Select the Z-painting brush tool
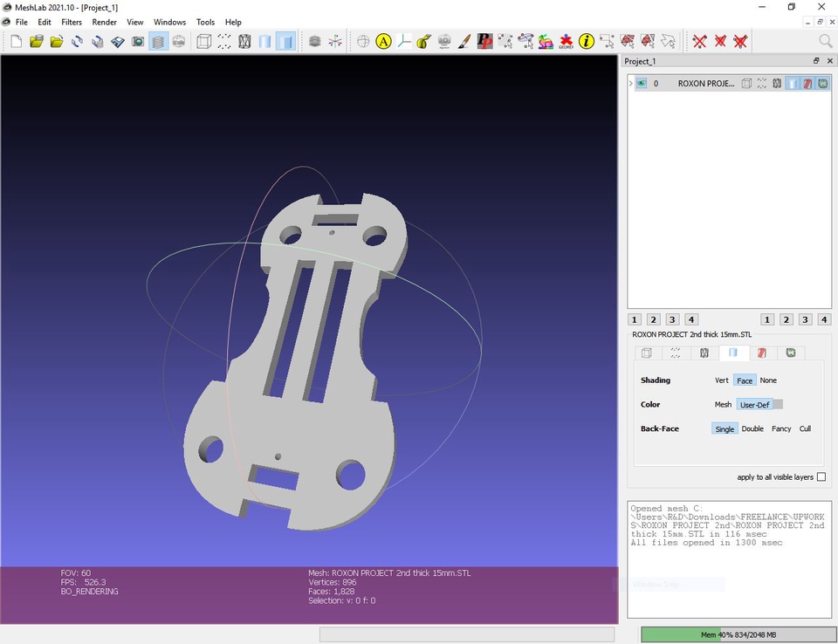 click(464, 41)
